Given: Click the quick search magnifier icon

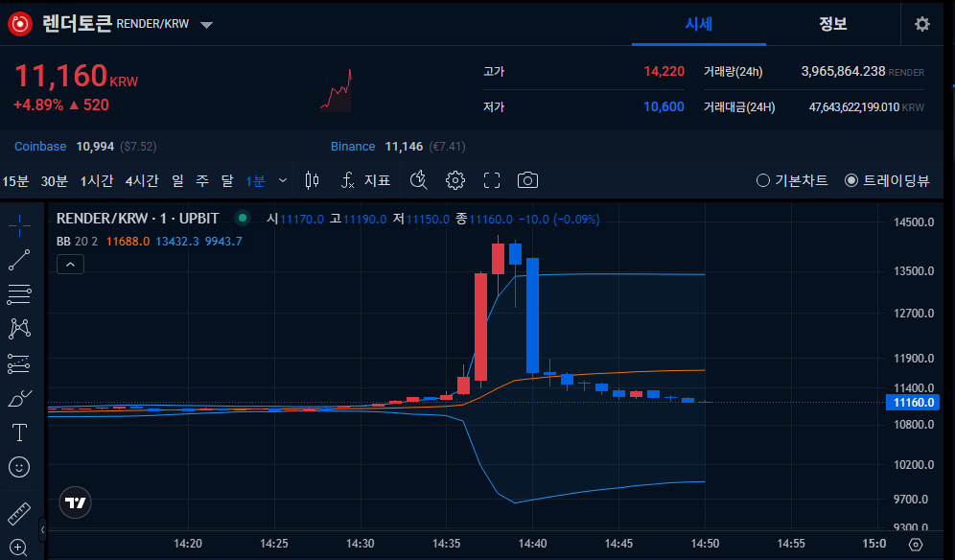Looking at the screenshot, I should (x=418, y=180).
